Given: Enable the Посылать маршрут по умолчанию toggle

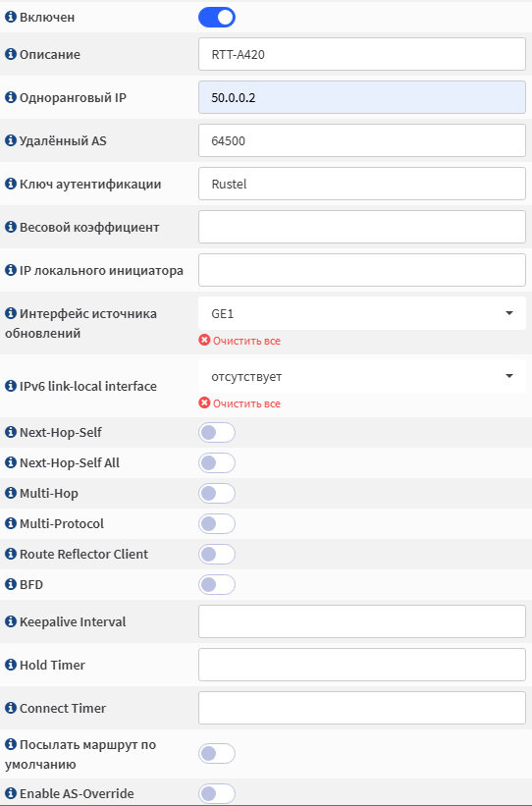Looking at the screenshot, I should [x=217, y=754].
